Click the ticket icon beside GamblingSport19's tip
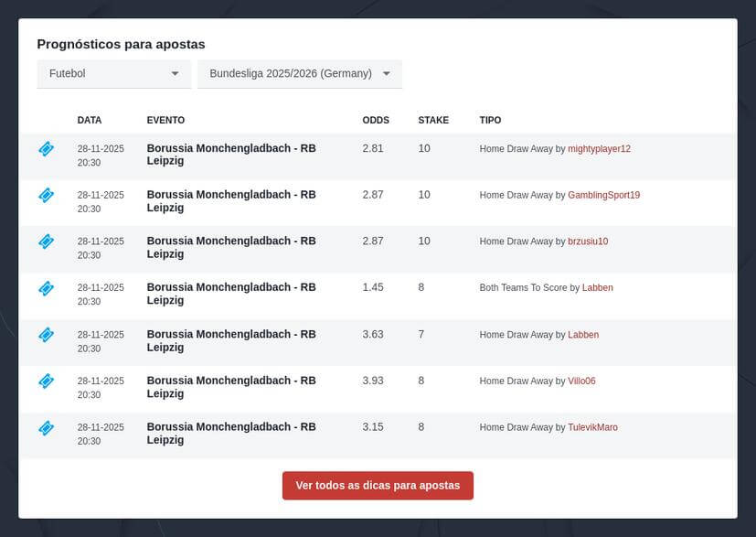756x537 pixels. 46,195
